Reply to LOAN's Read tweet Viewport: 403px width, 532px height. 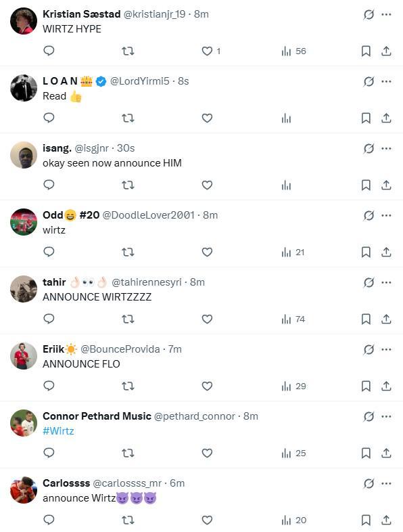49,118
